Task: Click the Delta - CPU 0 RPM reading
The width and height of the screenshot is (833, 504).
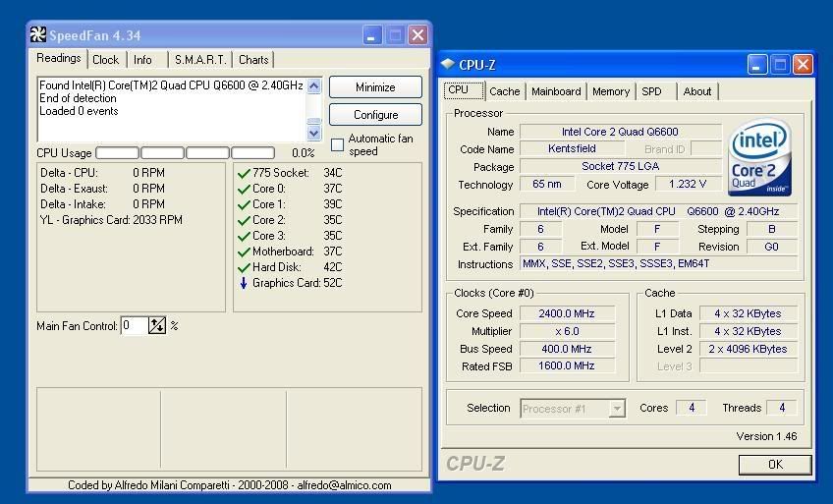Action: 102,173
